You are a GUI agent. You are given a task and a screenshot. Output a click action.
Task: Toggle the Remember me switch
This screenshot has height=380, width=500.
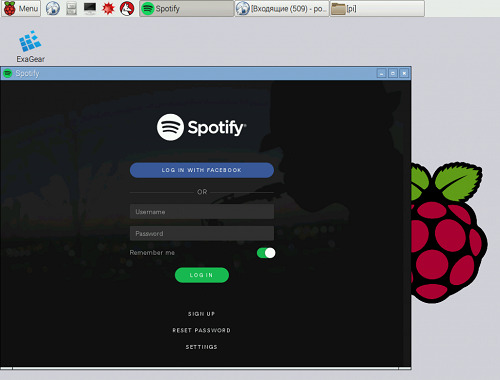266,253
